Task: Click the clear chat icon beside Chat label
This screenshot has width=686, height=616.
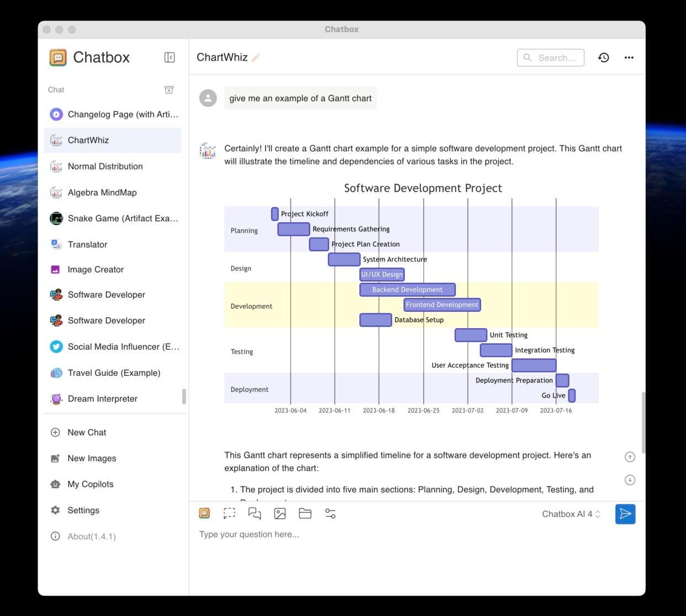Action: (168, 88)
